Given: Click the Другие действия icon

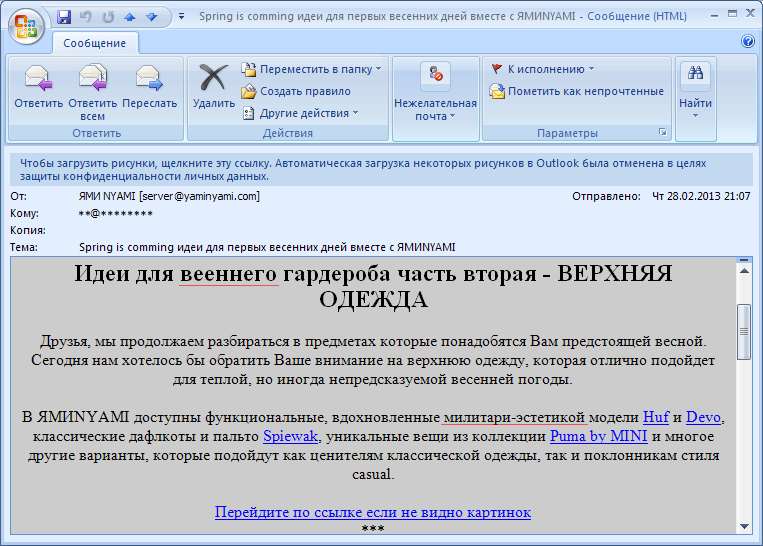Looking at the screenshot, I should (x=249, y=113).
